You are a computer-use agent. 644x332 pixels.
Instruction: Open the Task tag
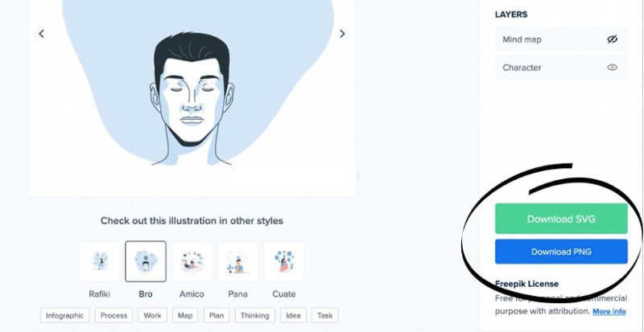[325, 316]
